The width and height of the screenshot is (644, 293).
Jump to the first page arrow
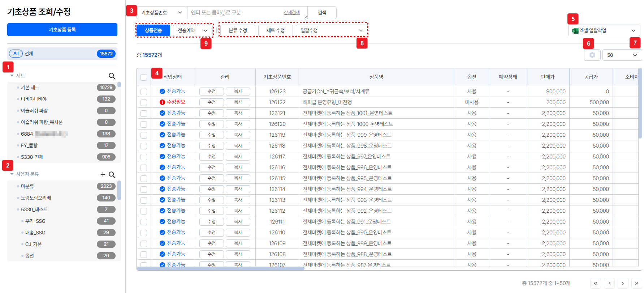[x=596, y=283]
